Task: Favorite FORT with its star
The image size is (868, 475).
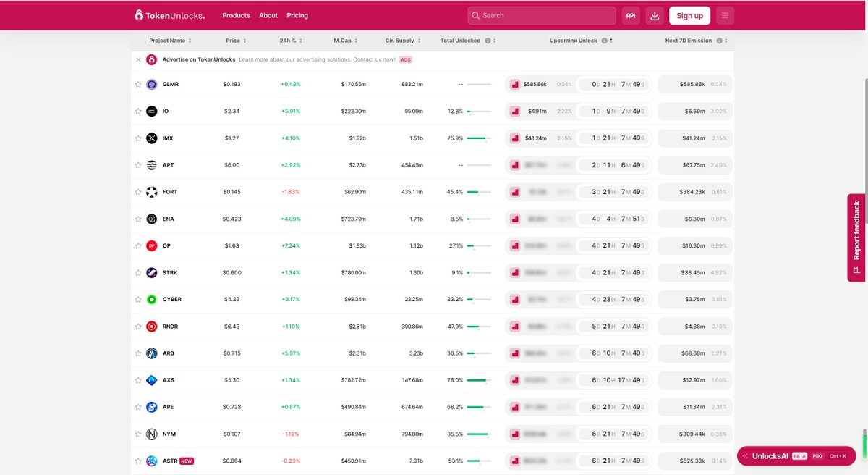Action: point(138,192)
